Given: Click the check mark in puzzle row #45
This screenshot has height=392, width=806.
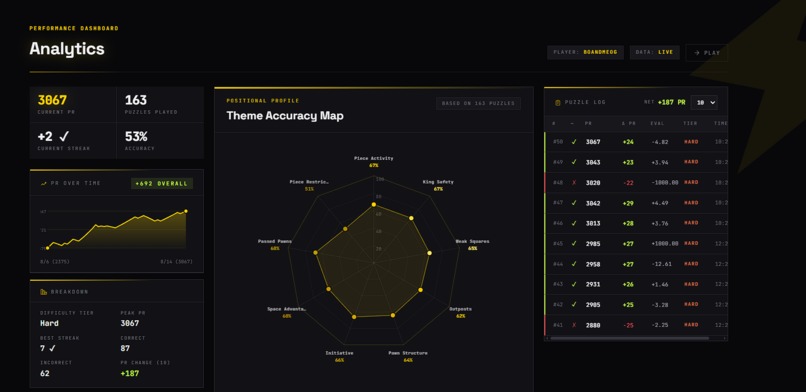Looking at the screenshot, I should click(x=574, y=244).
